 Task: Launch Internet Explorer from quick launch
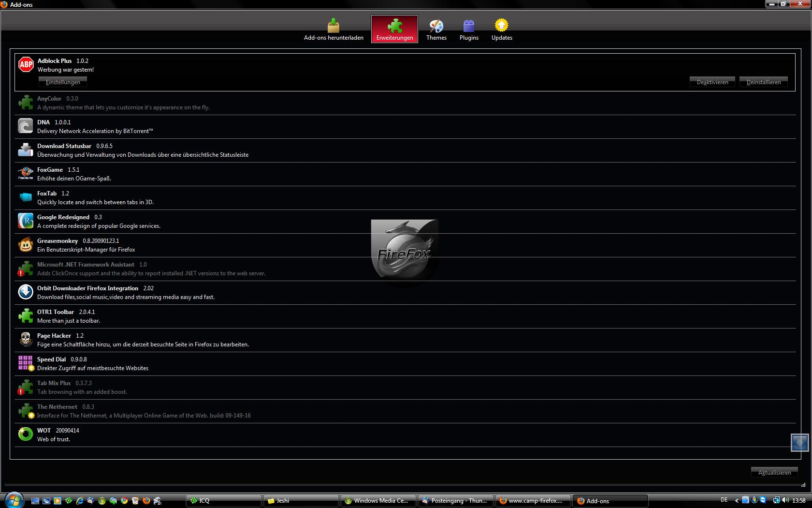(x=80, y=501)
